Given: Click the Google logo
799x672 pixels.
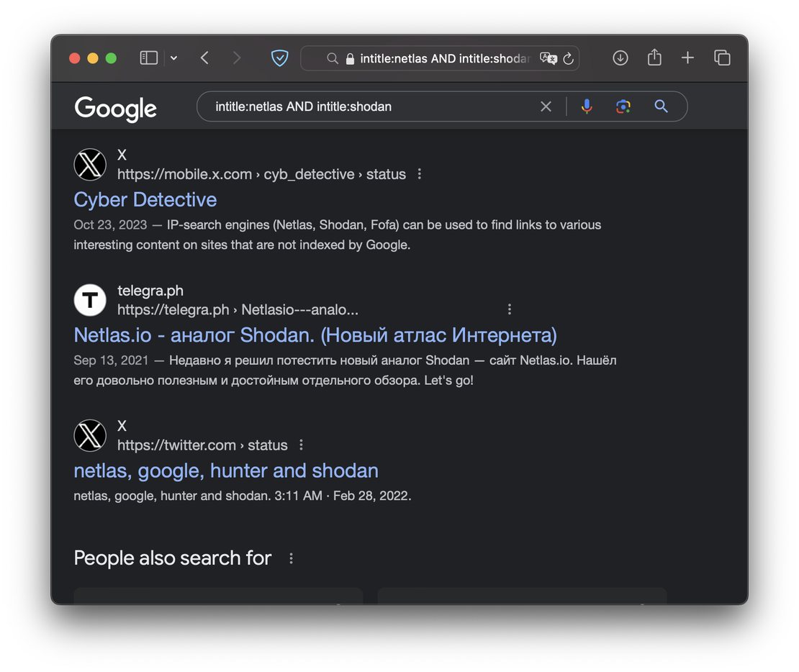Looking at the screenshot, I should pos(116,108).
